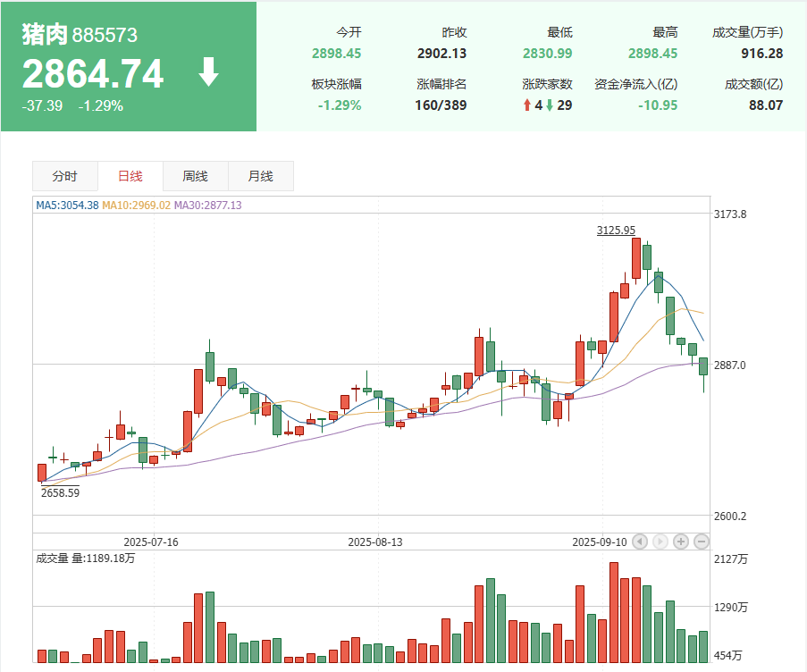
Task: Zoom in chart with plus button
Action: click(x=681, y=542)
